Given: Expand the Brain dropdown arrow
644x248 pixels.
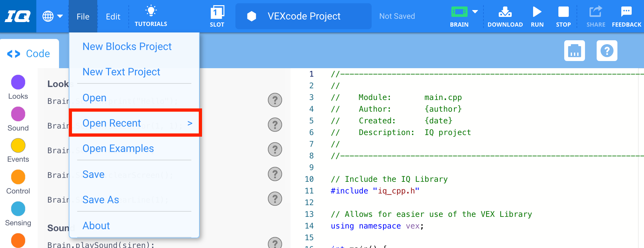Looking at the screenshot, I should coord(475,12).
